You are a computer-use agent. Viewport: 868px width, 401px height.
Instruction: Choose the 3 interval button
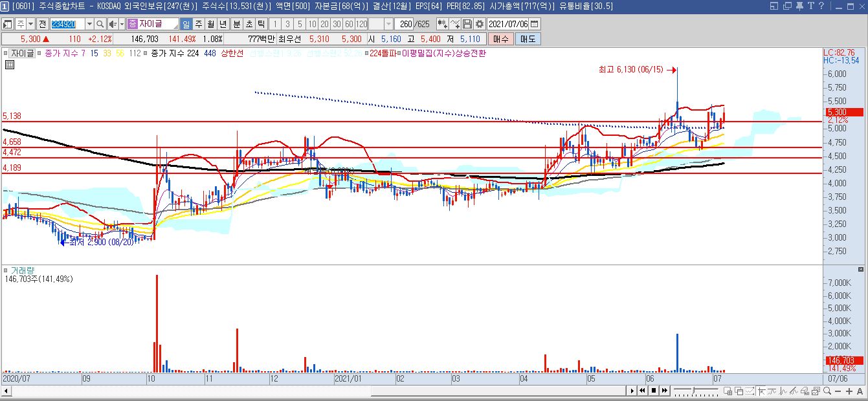(287, 24)
